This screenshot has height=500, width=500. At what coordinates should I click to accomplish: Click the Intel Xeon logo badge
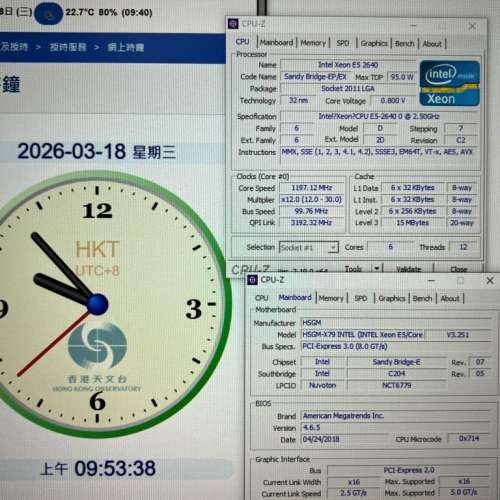pyautogui.click(x=450, y=83)
